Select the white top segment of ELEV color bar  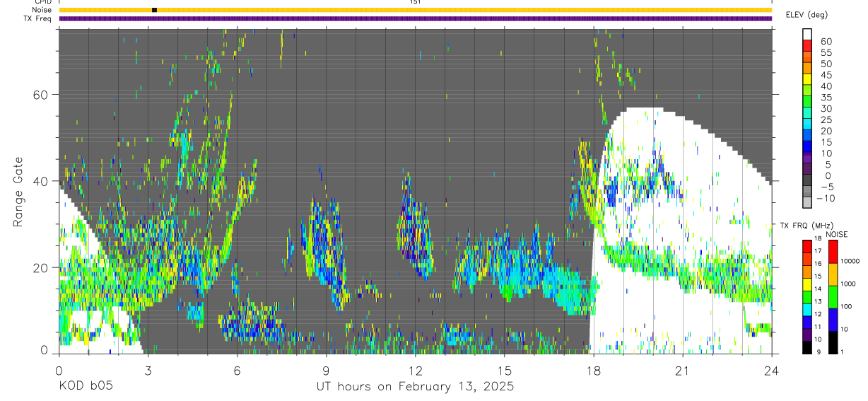808,34
